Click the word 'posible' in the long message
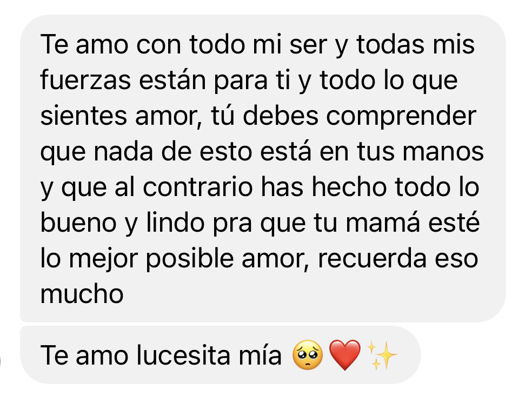 coord(190,259)
